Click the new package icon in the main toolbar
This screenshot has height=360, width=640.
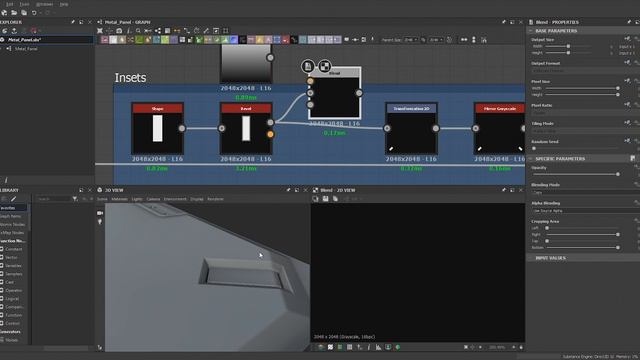[x=4, y=13]
